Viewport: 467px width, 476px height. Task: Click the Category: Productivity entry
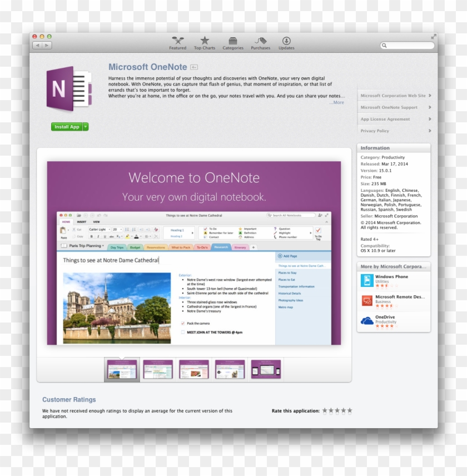click(382, 157)
